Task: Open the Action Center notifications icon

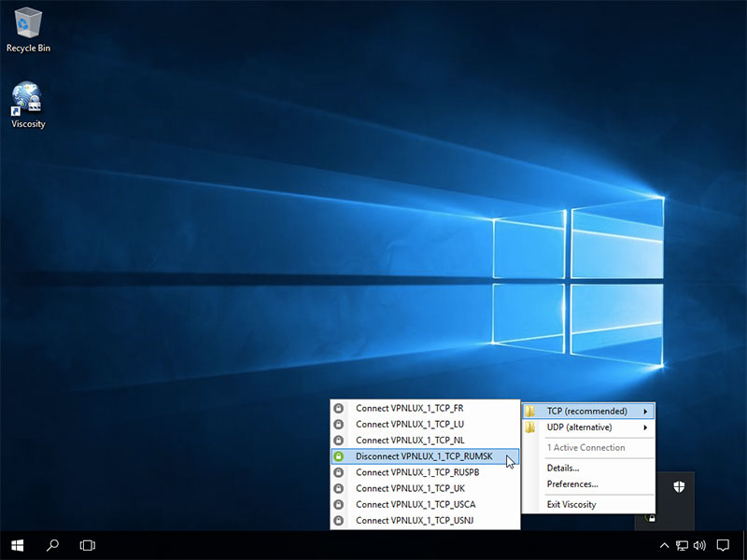Action: 723,545
